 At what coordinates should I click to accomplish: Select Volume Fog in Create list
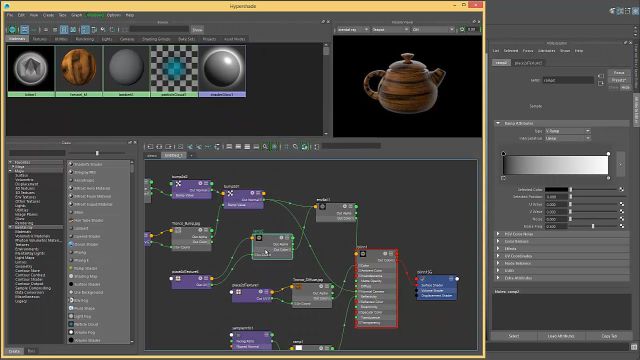click(x=84, y=333)
